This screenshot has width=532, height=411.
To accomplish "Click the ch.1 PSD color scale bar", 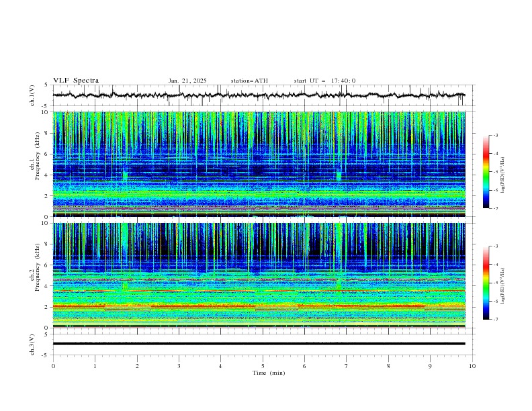I will [x=486, y=172].
